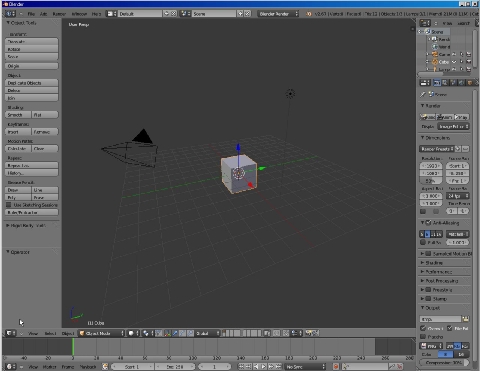Open the outliner editor type icon
480x371 pixels.
pos(425,23)
